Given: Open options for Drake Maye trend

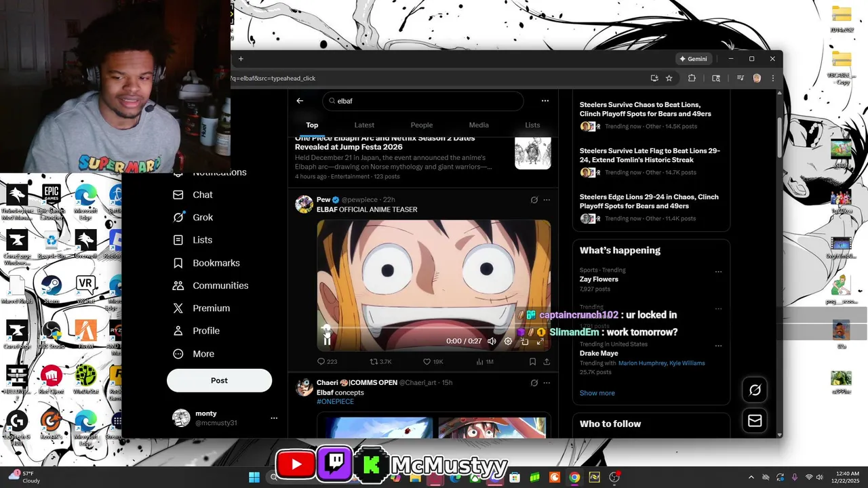Looking at the screenshot, I should pos(718,346).
